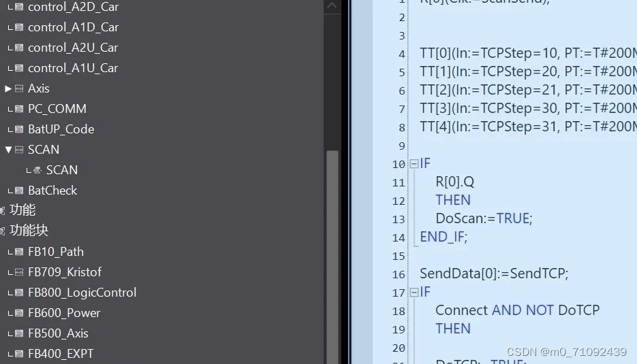Screen dimensions: 637x364
Task: Collapse the IF block at line 10
Action: click(414, 163)
